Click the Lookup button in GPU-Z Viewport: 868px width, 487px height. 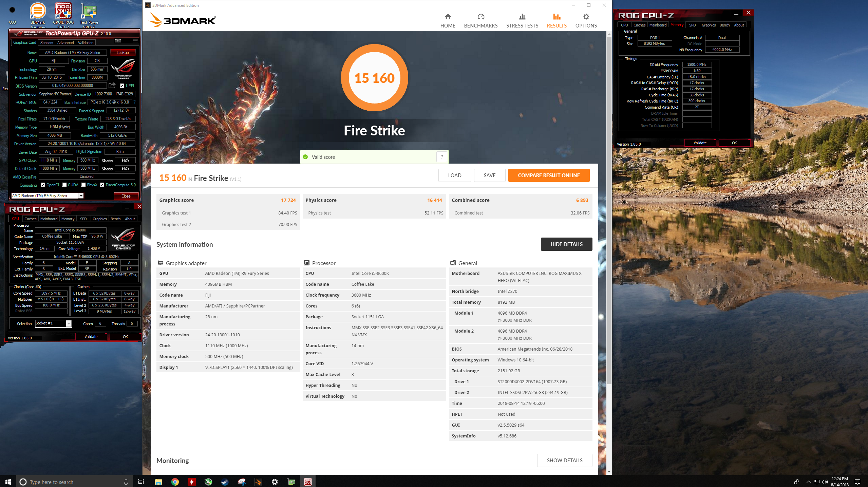click(122, 53)
